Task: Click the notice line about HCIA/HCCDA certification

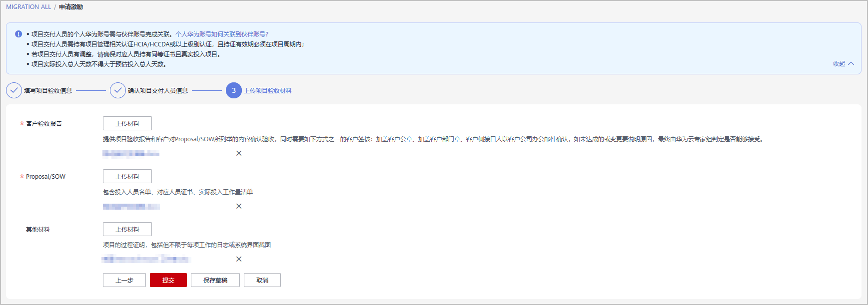Action: pyautogui.click(x=168, y=44)
